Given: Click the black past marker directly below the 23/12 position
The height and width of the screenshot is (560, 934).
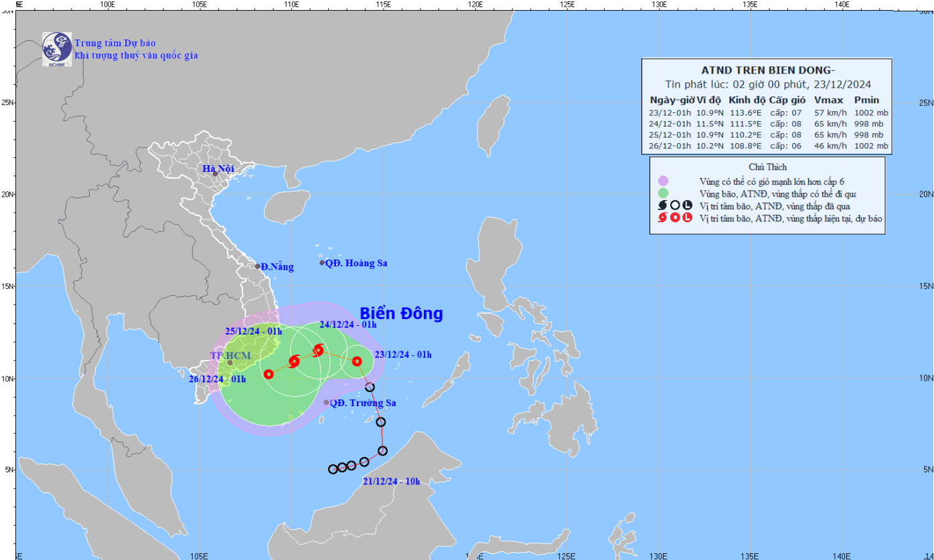Looking at the screenshot, I should coord(370,387).
